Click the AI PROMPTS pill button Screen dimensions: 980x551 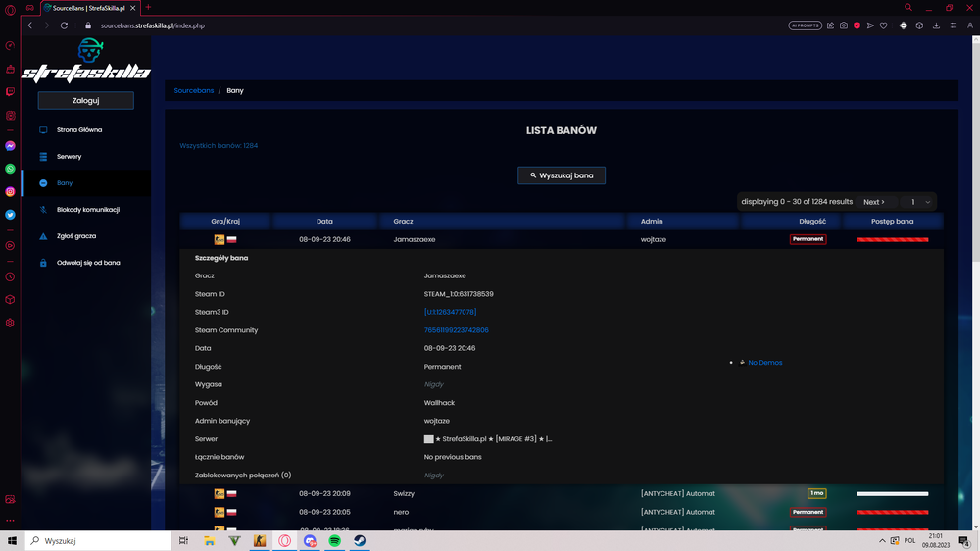[x=805, y=25]
